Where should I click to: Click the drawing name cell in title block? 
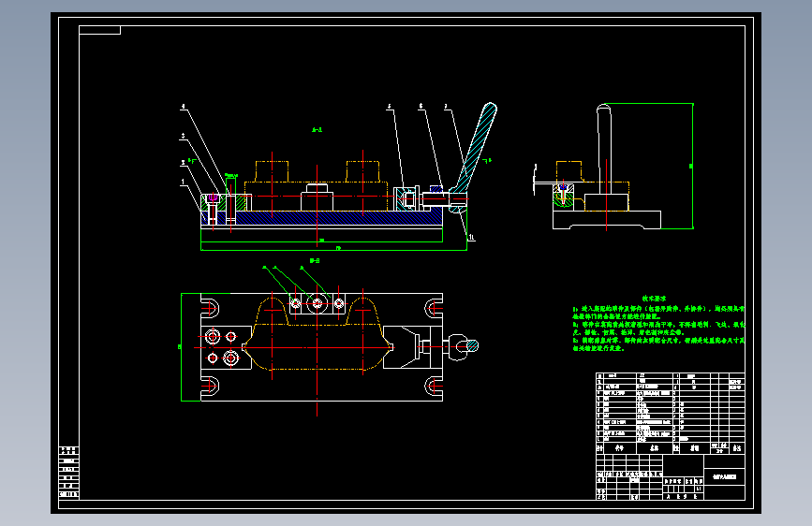click(725, 476)
